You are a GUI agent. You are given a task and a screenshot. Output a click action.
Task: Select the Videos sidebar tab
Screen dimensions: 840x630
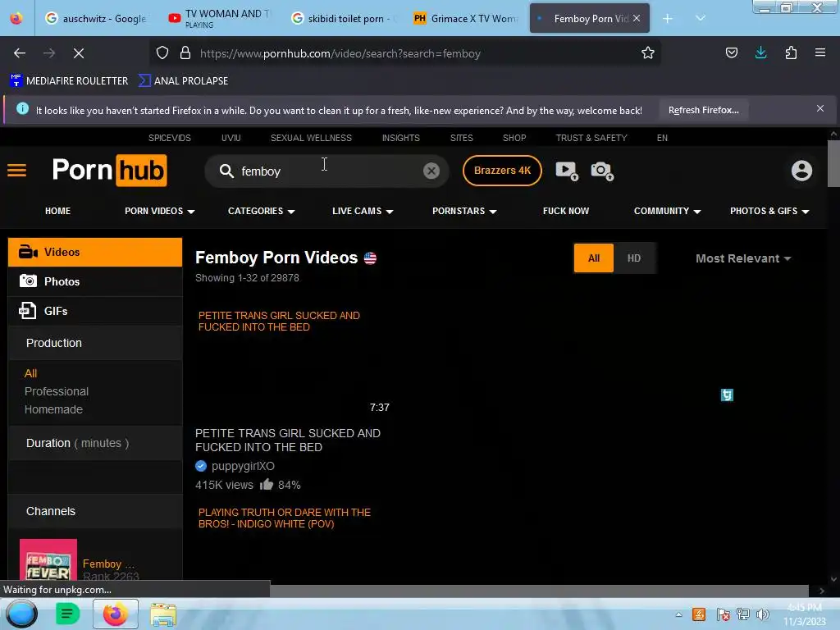[95, 252]
